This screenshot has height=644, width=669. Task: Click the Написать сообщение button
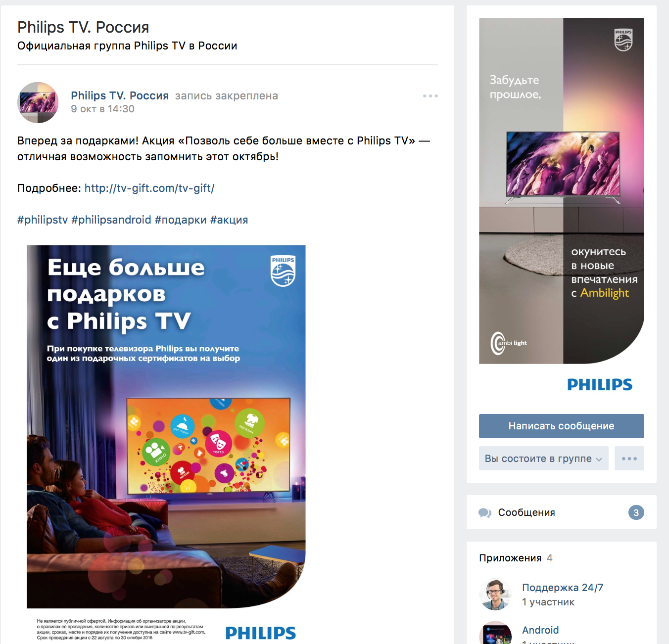(x=561, y=426)
